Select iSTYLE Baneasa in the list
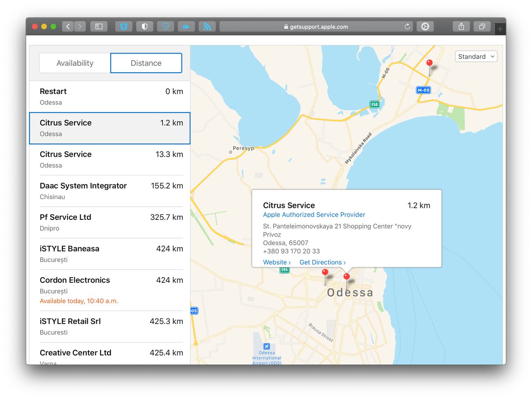532x399 pixels. (x=110, y=254)
